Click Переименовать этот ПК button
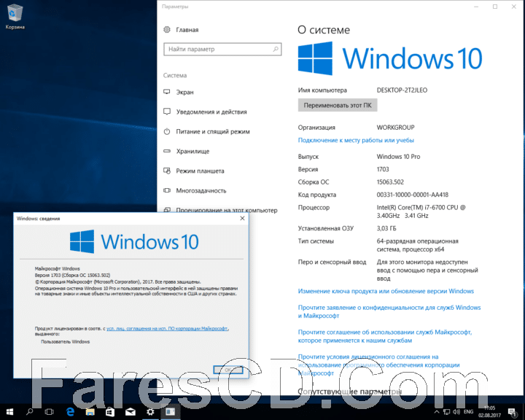Screen dimensions: 525x420 click(338, 105)
